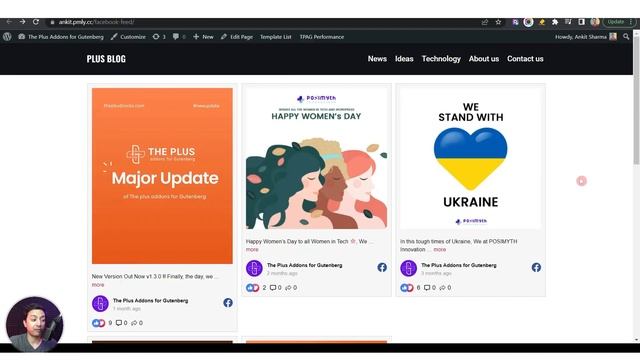Viewport: 640px width, 360px height.
Task: Click the profile avatar on Major Update card
Action: tap(100, 304)
